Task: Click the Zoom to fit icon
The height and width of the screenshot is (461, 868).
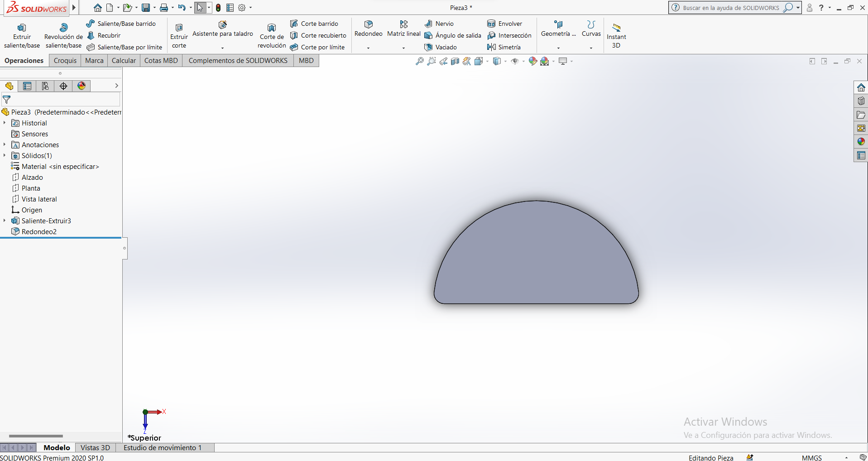Action: tap(420, 61)
